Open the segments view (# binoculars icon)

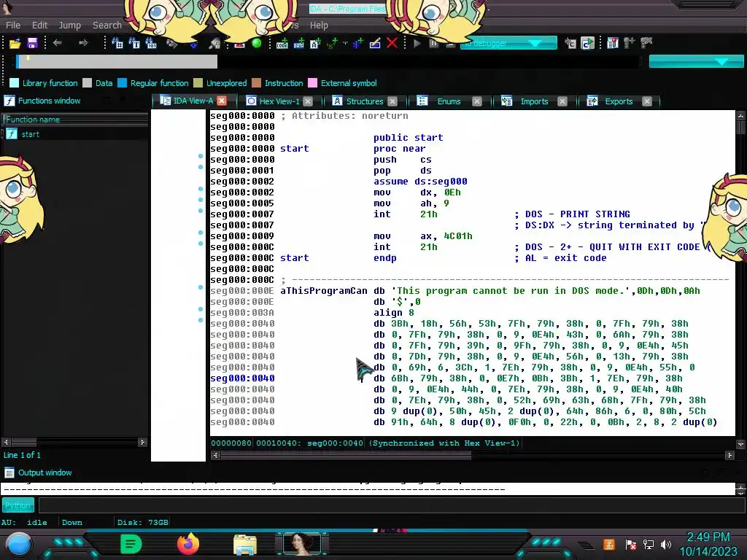[x=117, y=43]
